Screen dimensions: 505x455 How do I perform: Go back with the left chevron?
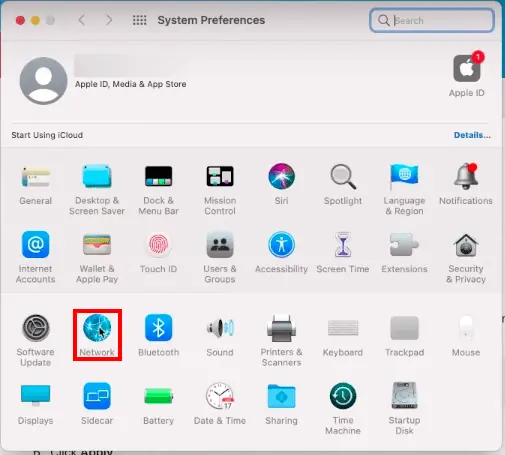(x=81, y=20)
